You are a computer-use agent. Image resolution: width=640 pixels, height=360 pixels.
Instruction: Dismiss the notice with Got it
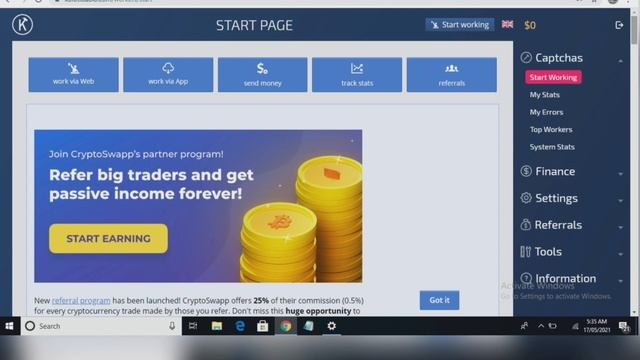439,300
